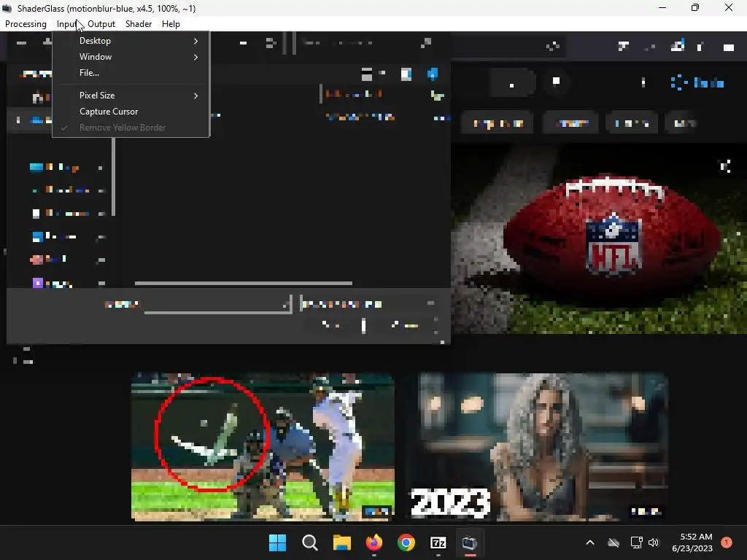Toggle Remove Yellow Border option
This screenshot has height=560, width=747.
(x=131, y=127)
